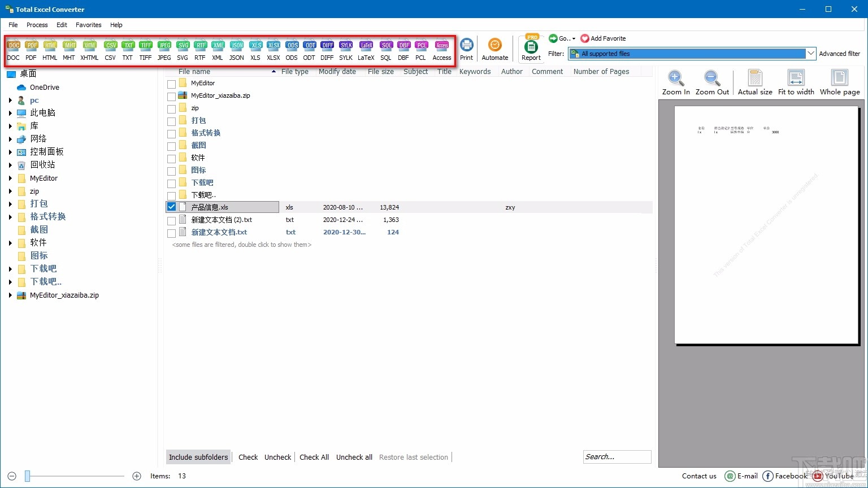
Task: Expand the pc tree node
Action: (x=10, y=101)
